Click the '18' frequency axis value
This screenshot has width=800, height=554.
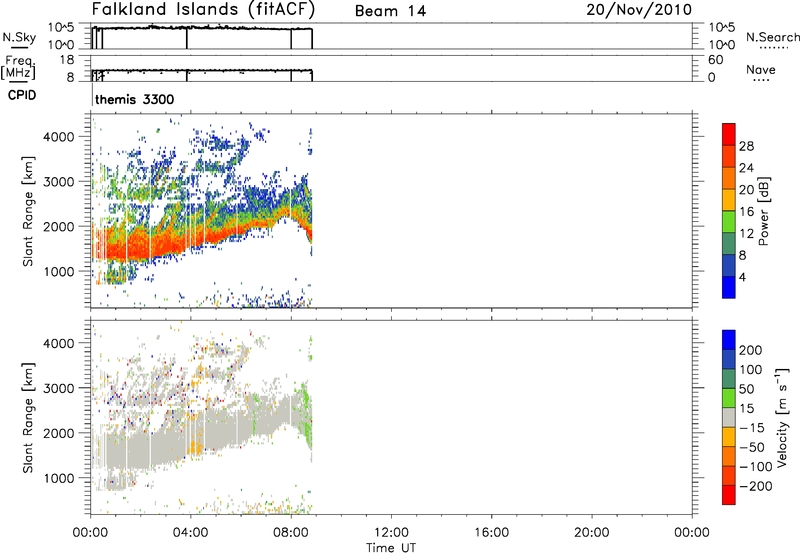pos(67,60)
